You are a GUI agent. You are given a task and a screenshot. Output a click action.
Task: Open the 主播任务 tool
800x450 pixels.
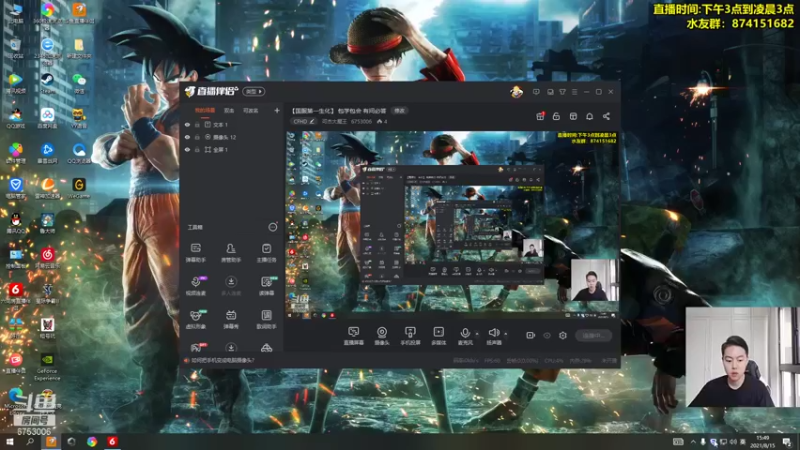(266, 253)
